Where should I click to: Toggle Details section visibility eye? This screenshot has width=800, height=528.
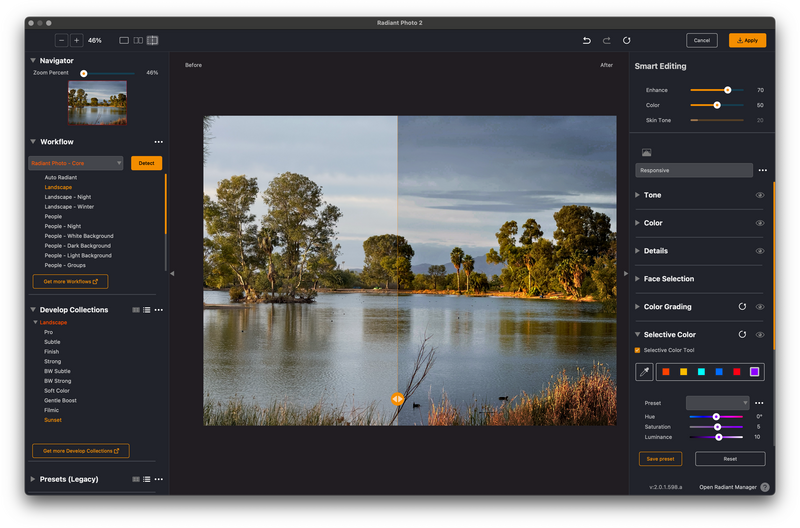pyautogui.click(x=760, y=251)
